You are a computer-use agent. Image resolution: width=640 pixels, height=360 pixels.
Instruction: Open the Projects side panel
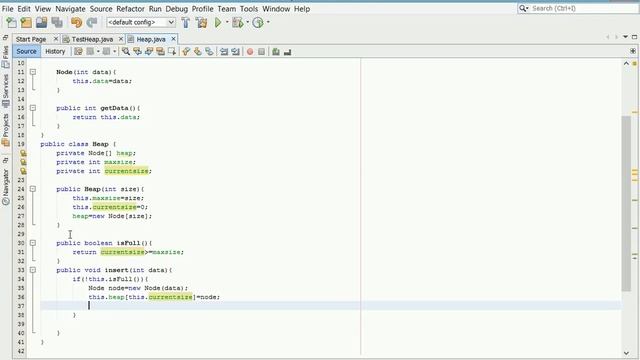click(6, 129)
